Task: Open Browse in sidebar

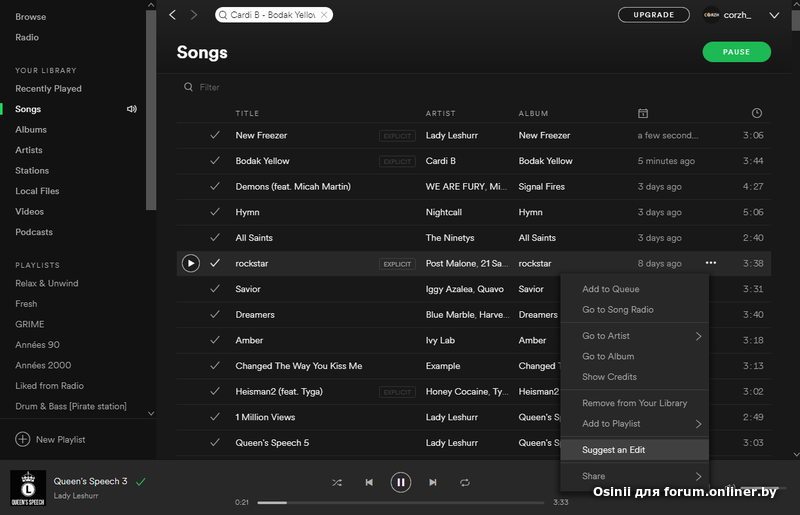Action: [x=31, y=17]
